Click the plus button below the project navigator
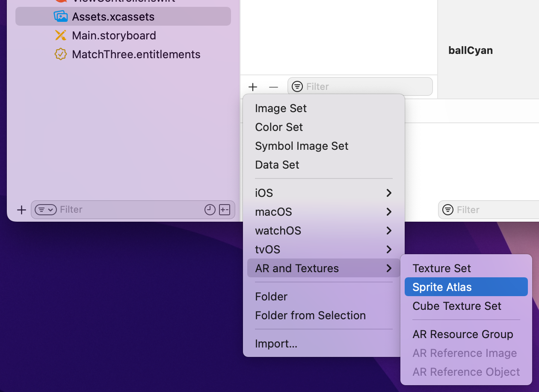 (21, 209)
